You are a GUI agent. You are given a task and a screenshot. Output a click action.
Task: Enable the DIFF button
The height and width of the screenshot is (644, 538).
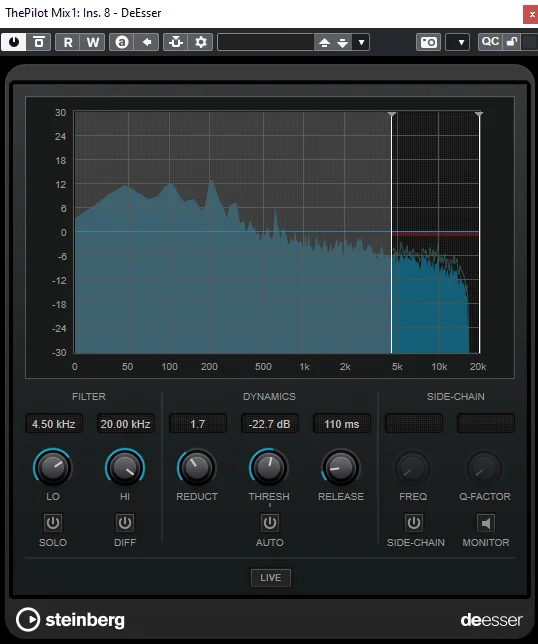coord(125,523)
